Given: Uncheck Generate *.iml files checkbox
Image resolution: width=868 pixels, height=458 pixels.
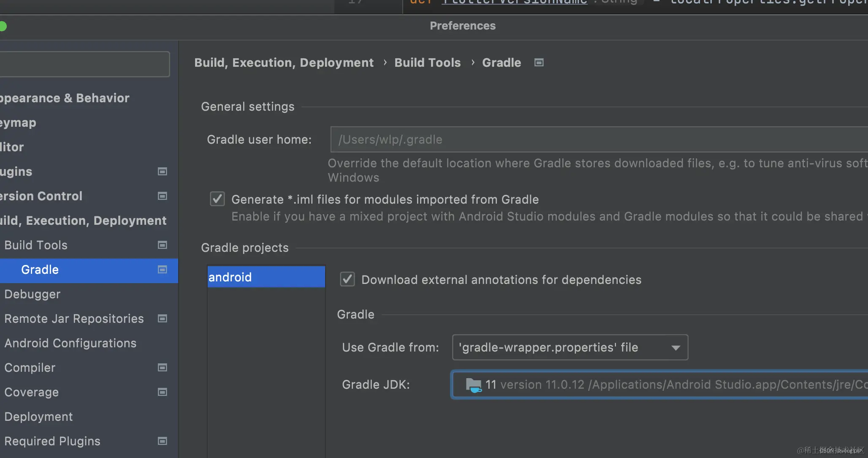Looking at the screenshot, I should 217,199.
